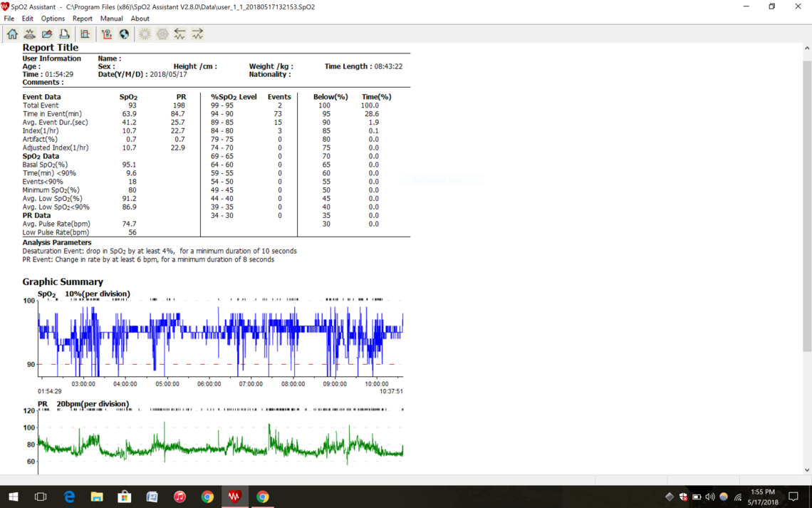Open the About menu

(x=140, y=19)
